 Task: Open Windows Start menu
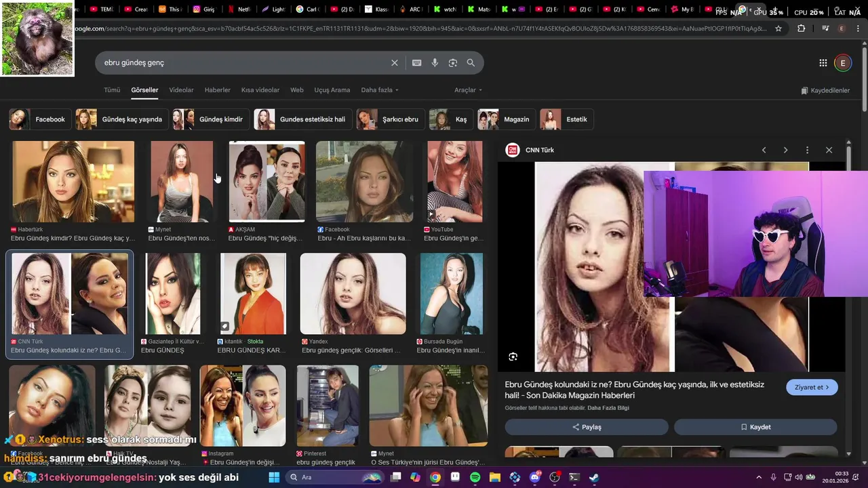274,477
